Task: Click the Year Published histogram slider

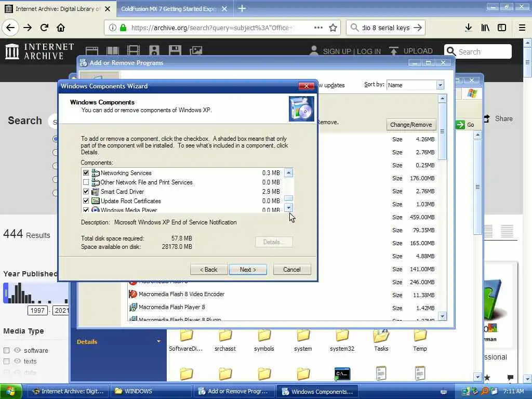Action: click(5, 293)
